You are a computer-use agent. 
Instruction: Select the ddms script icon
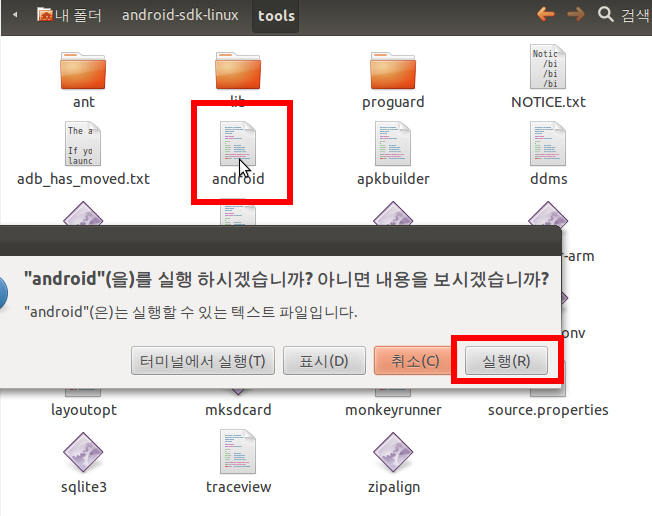[548, 143]
